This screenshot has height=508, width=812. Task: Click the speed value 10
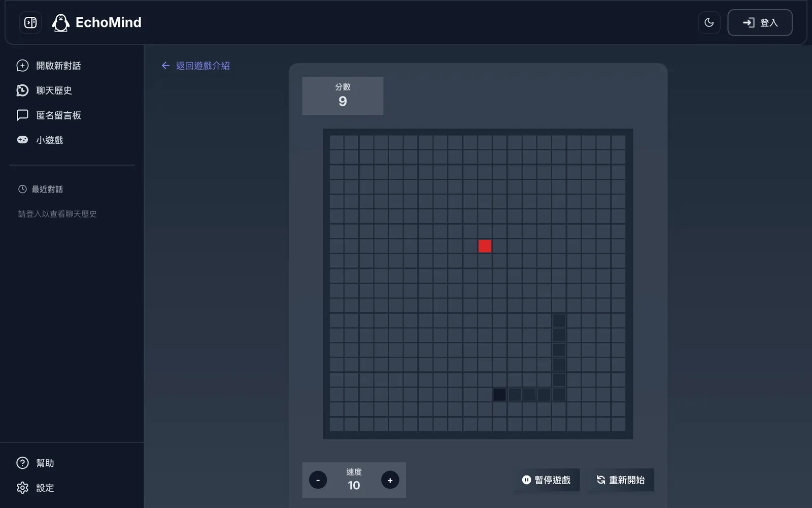(354, 486)
